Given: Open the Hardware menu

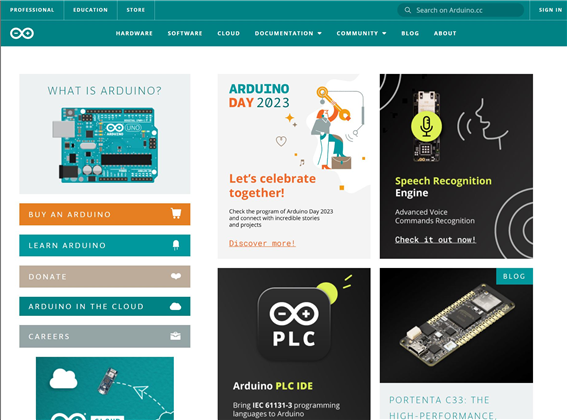Looking at the screenshot, I should [134, 33].
